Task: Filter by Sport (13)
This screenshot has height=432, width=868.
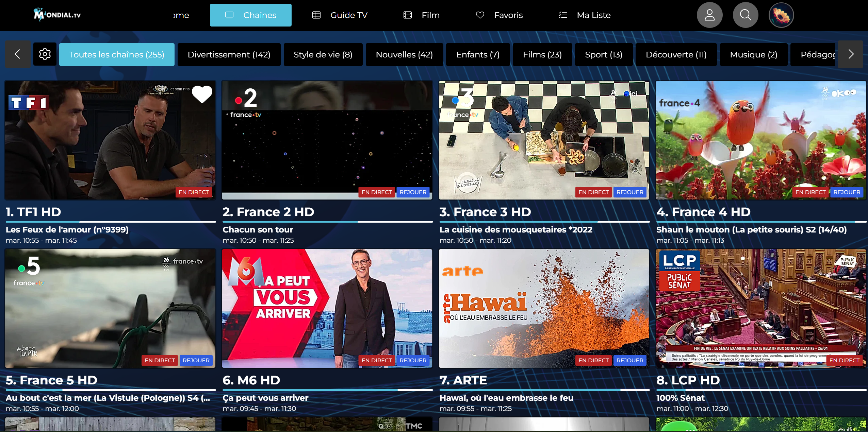Action: (604, 54)
